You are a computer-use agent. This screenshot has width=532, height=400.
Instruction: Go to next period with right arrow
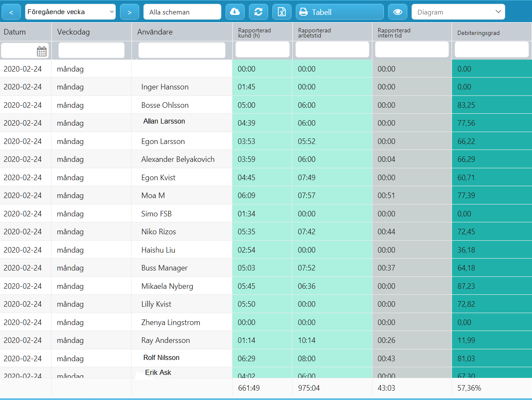tap(129, 12)
